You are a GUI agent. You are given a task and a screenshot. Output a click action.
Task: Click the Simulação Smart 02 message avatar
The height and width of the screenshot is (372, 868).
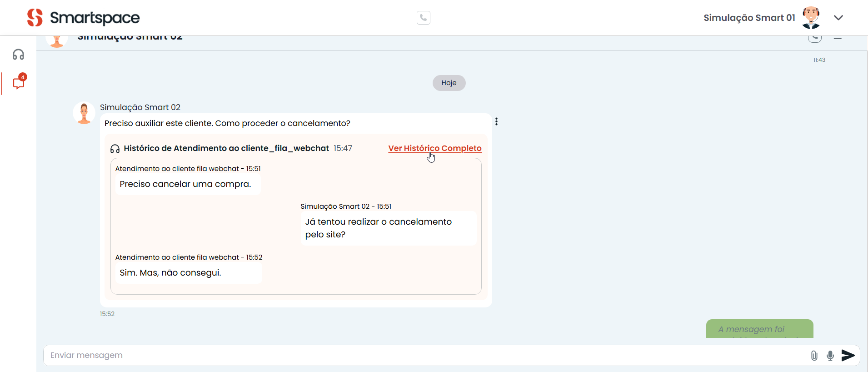[84, 113]
